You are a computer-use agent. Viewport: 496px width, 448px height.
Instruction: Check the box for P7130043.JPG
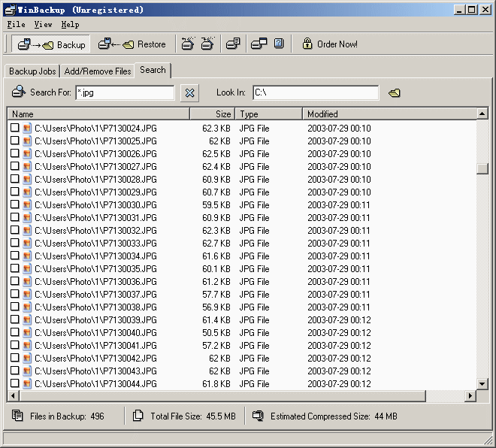[x=14, y=370]
